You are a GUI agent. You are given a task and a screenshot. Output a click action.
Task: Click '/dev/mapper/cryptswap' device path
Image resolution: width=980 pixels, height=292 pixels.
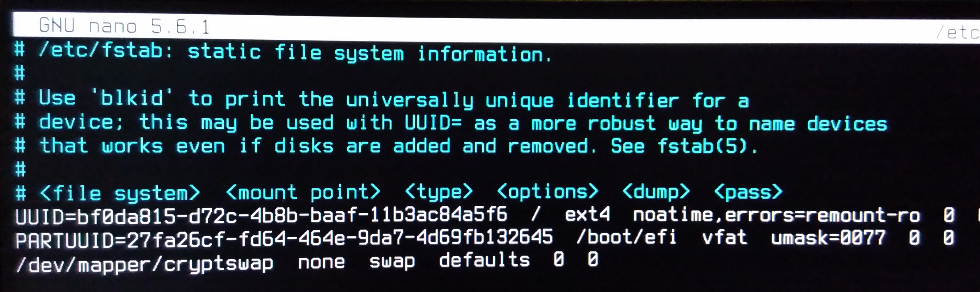(144, 264)
